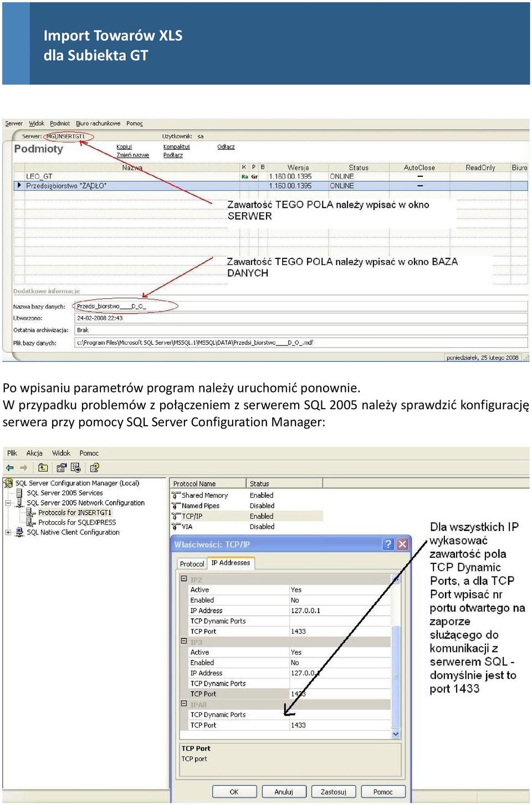Image resolution: width=532 pixels, height=805 pixels.
Task: Click the Odłącz link
Action: click(x=226, y=147)
